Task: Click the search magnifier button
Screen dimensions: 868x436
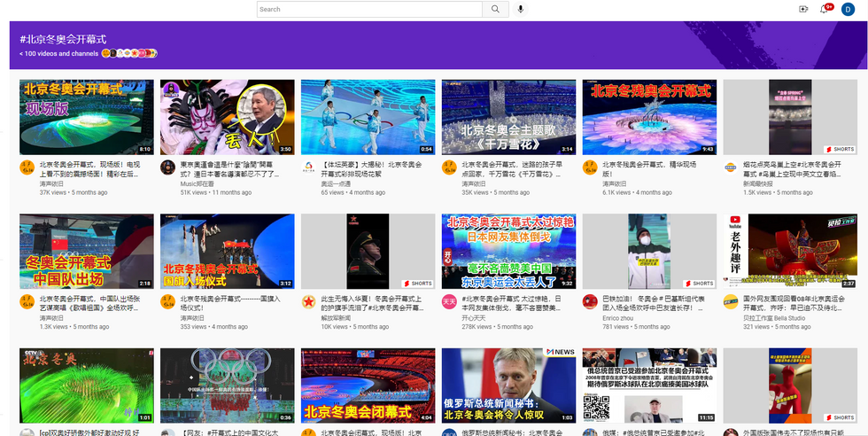Action: [495, 9]
